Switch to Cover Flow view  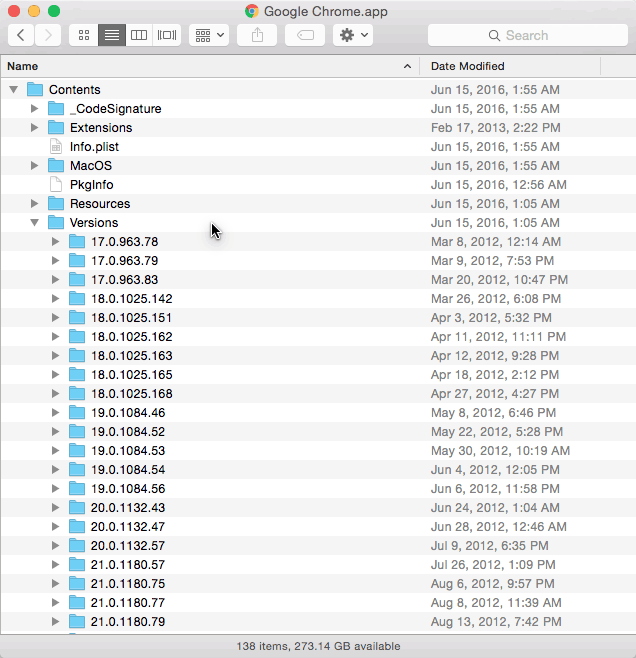[x=167, y=35]
